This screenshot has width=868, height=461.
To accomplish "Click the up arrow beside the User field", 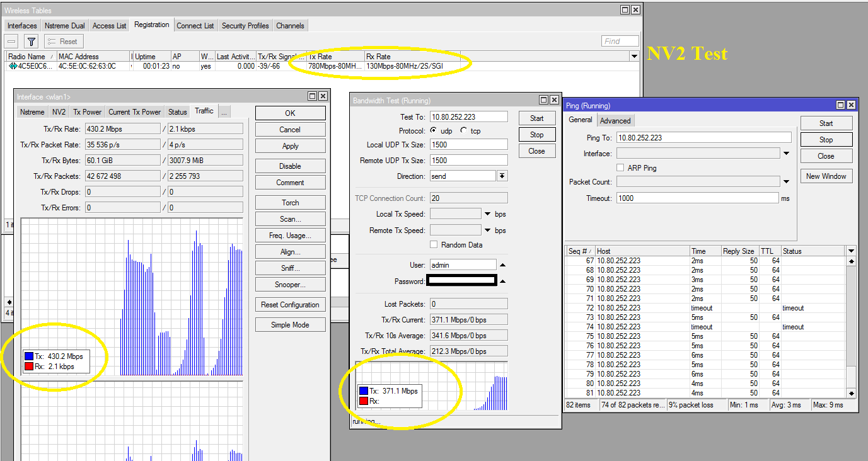I will click(502, 265).
